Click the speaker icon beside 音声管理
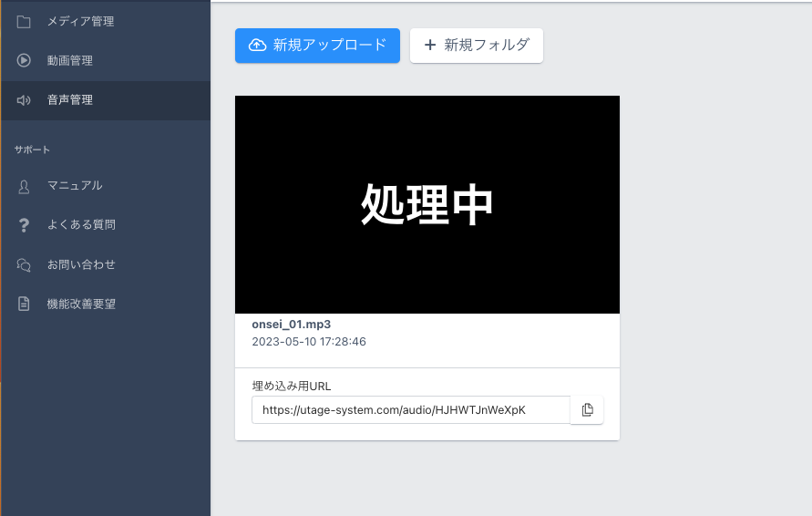The image size is (812, 516). tap(24, 100)
